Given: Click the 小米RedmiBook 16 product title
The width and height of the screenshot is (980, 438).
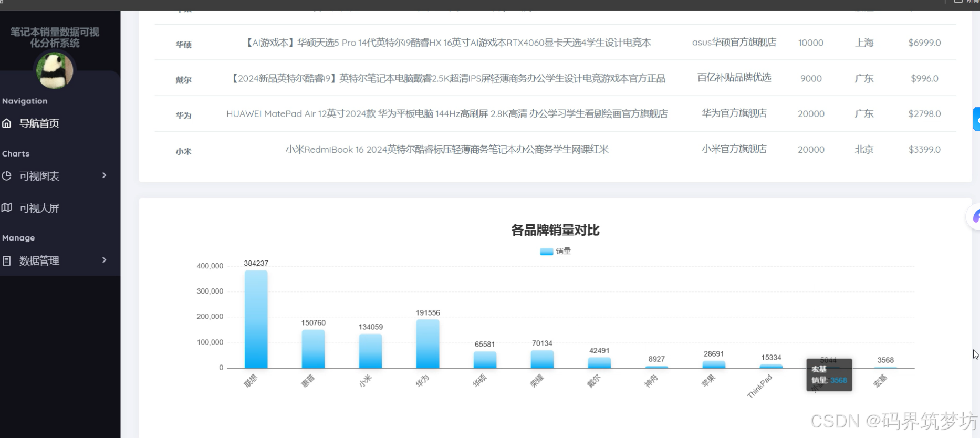Looking at the screenshot, I should click(x=447, y=149).
